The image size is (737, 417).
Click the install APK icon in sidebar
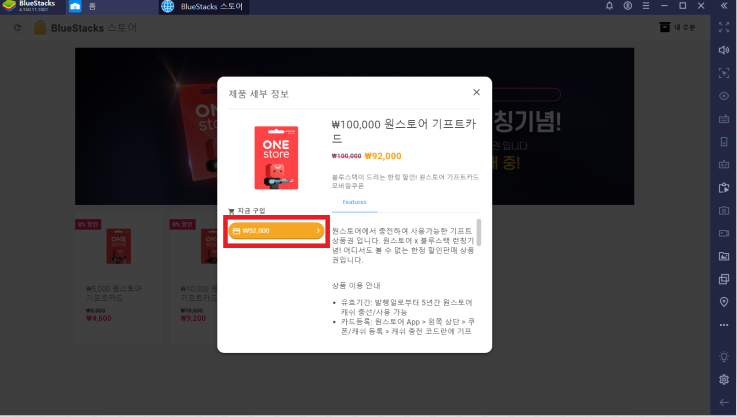coord(724,188)
